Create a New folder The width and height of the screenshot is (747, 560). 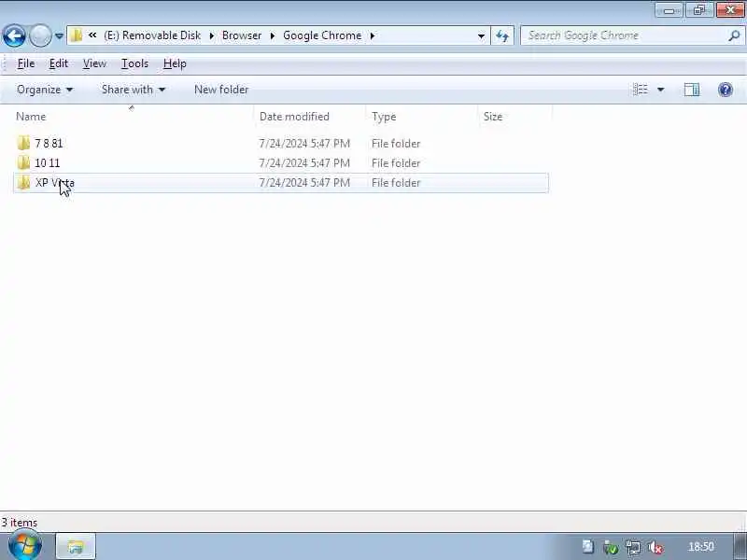[x=221, y=90]
